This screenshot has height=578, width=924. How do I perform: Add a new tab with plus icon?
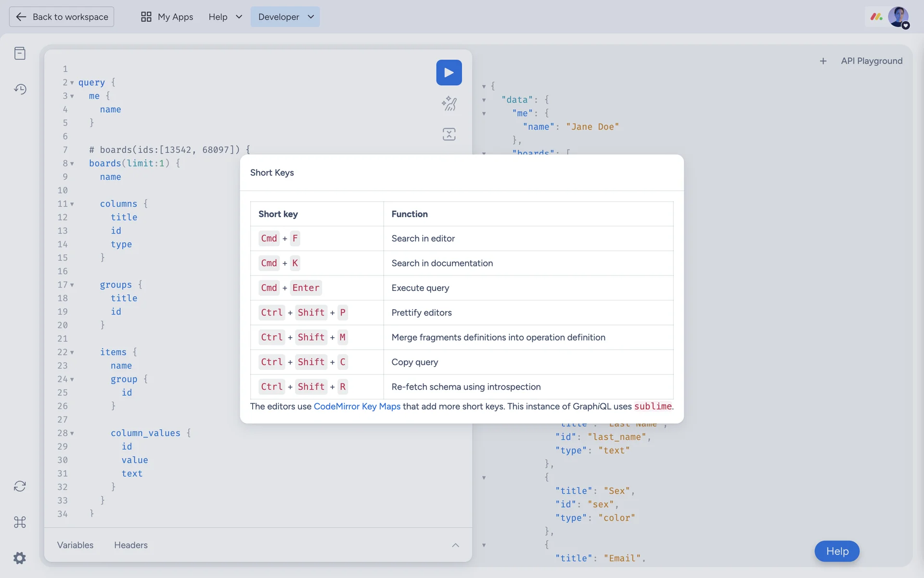(x=823, y=61)
